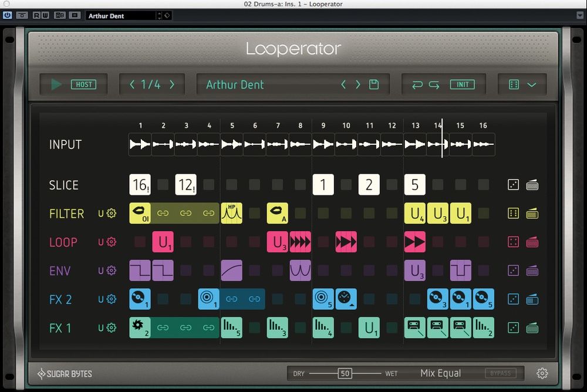Open the host preset name dropdown Arthur Dent

123,16
